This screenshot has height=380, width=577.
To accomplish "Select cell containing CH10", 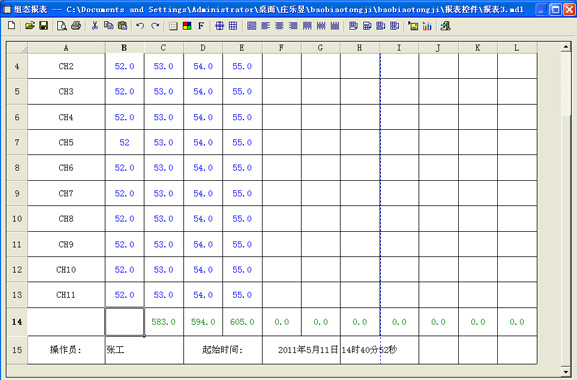I will (x=66, y=270).
